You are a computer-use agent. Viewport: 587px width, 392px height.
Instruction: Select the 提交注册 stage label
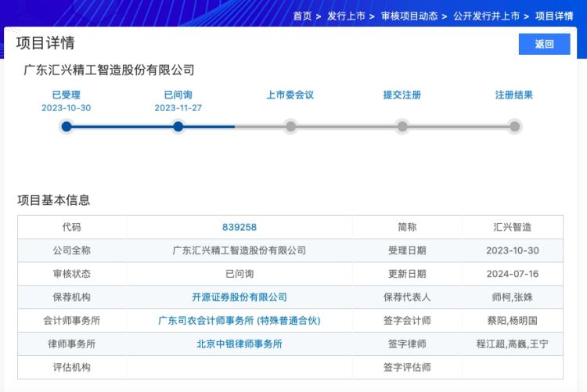402,95
